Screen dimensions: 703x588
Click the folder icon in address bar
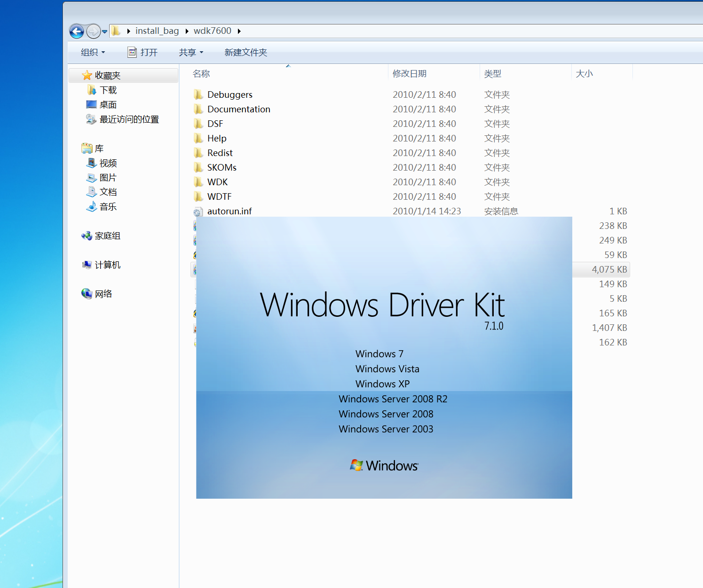pyautogui.click(x=116, y=31)
